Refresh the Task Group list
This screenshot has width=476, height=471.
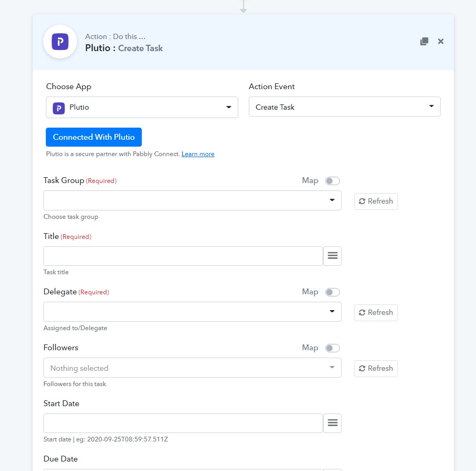[376, 201]
